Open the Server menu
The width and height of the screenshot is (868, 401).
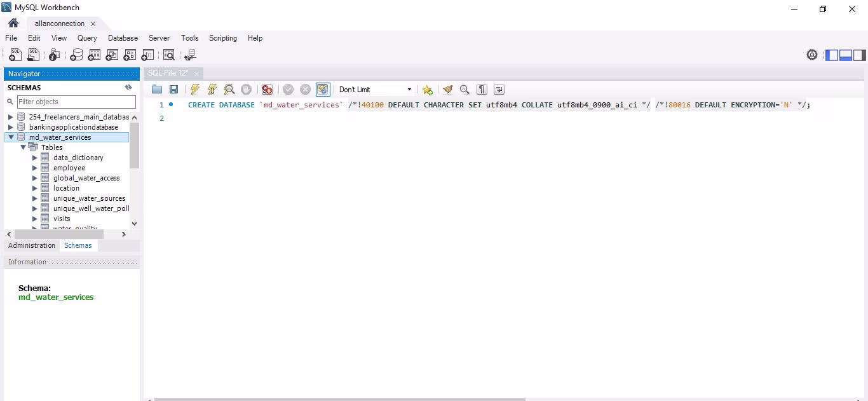coord(159,38)
